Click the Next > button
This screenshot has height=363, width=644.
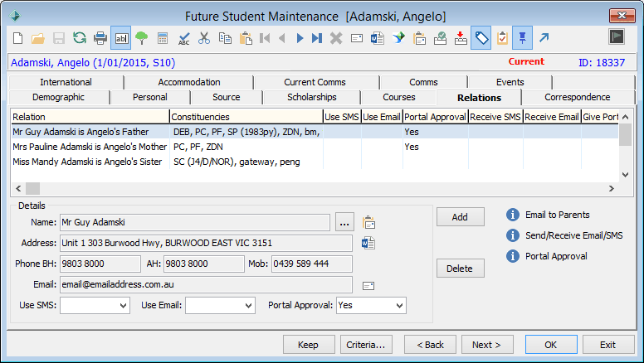[x=487, y=345]
